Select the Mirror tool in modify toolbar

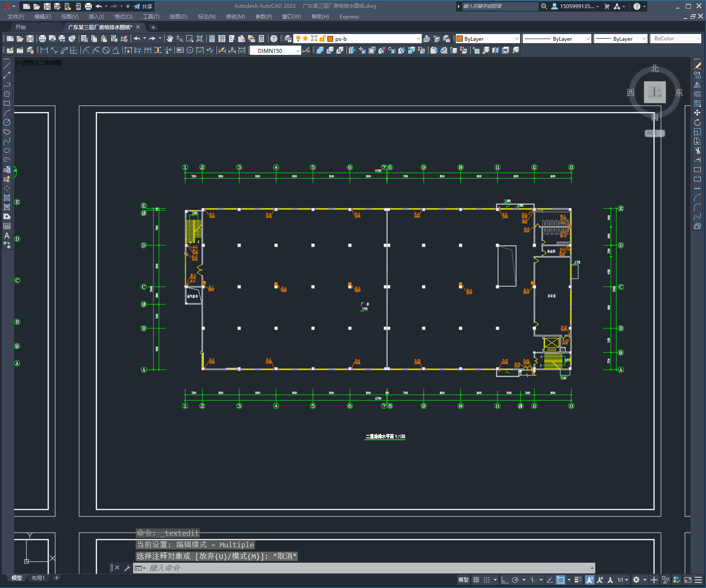pyautogui.click(x=697, y=84)
